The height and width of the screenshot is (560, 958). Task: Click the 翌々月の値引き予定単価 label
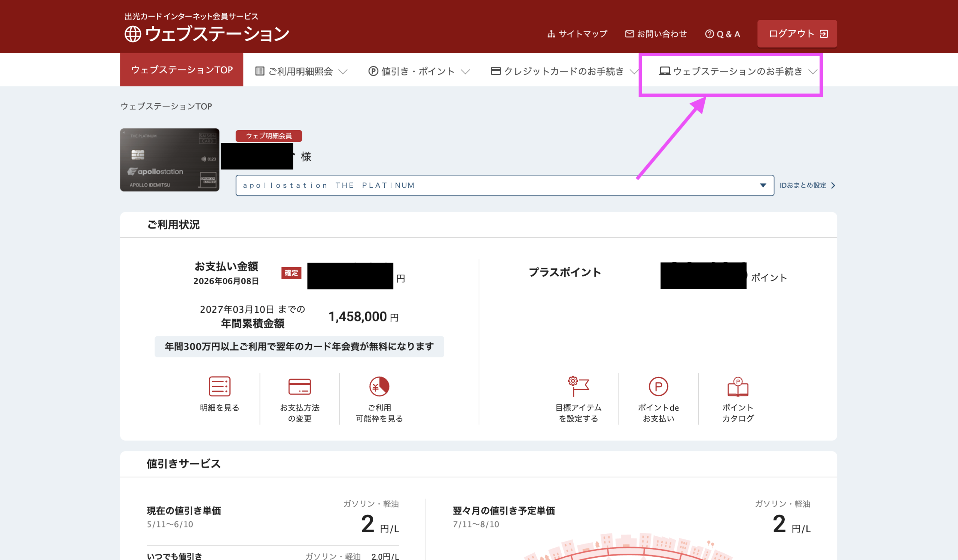pos(504,511)
